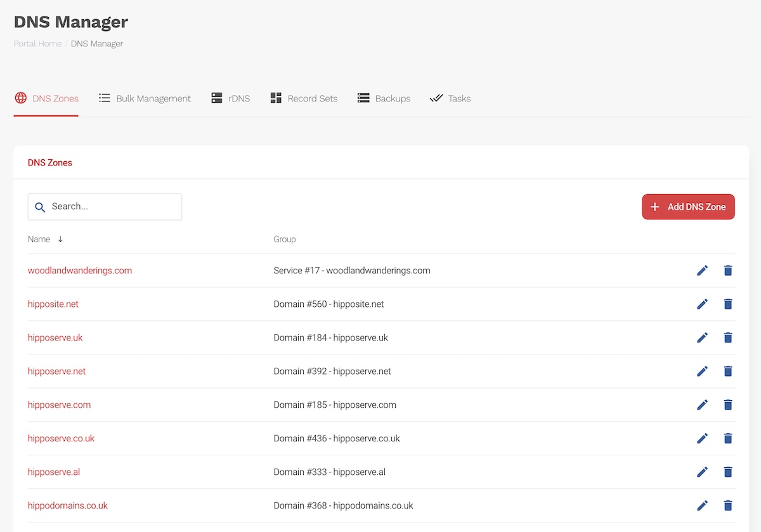
Task: Click trash icon for hipposerve.net
Action: pos(728,372)
